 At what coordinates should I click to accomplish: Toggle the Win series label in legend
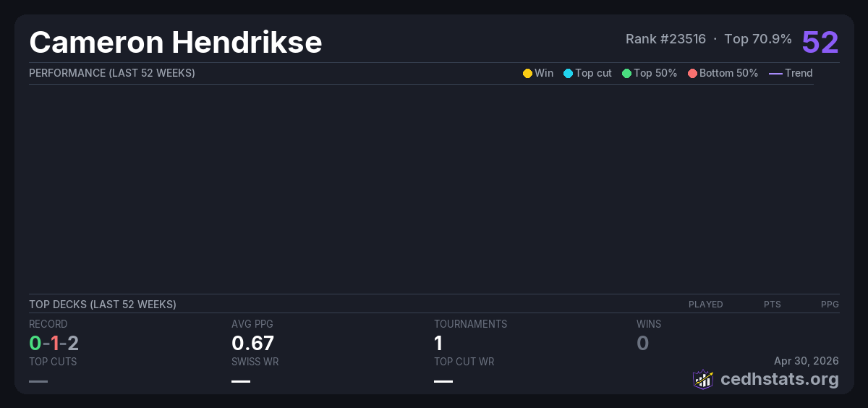[544, 73]
